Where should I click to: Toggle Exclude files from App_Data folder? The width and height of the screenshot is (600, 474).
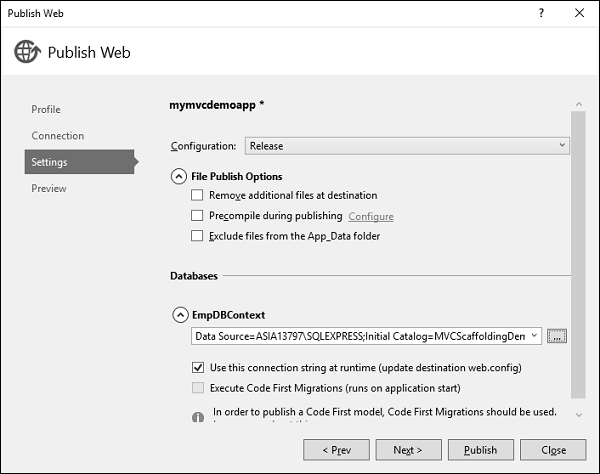(x=197, y=236)
